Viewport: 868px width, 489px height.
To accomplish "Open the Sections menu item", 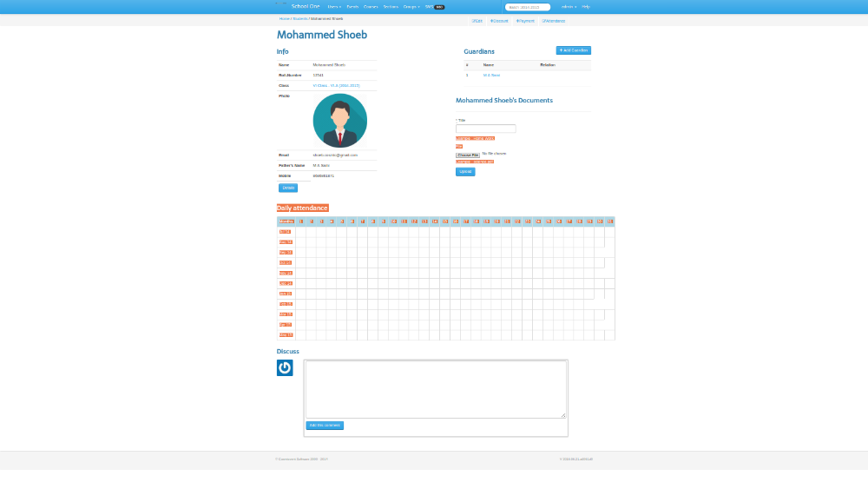I will [391, 7].
